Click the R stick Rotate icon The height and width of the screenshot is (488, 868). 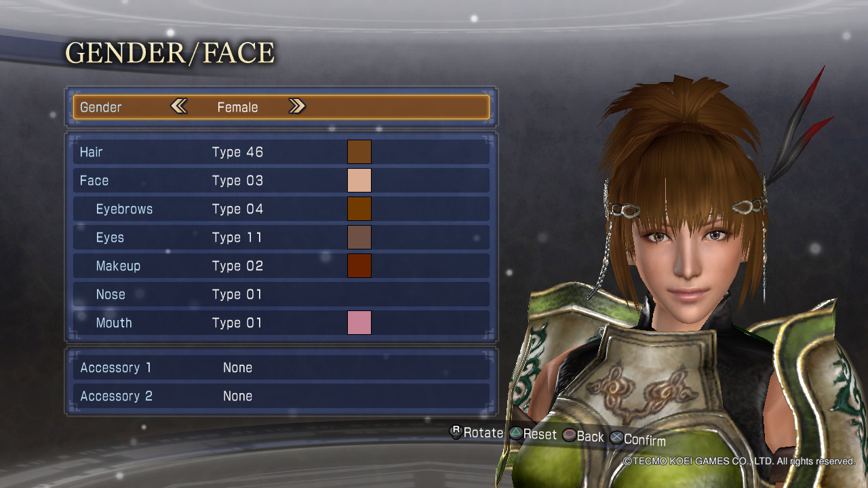(456, 432)
